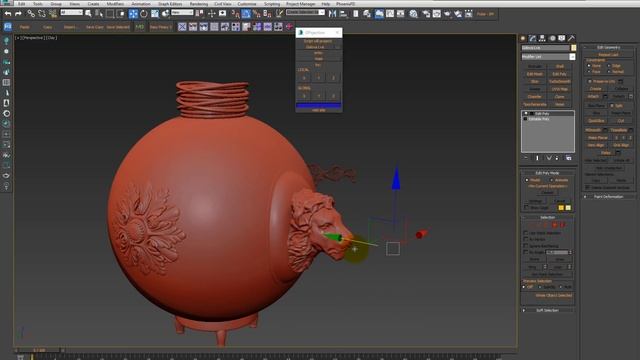The width and height of the screenshot is (640, 360).
Task: Open the Display tab in command panel
Action: pyautogui.click(x=562, y=38)
